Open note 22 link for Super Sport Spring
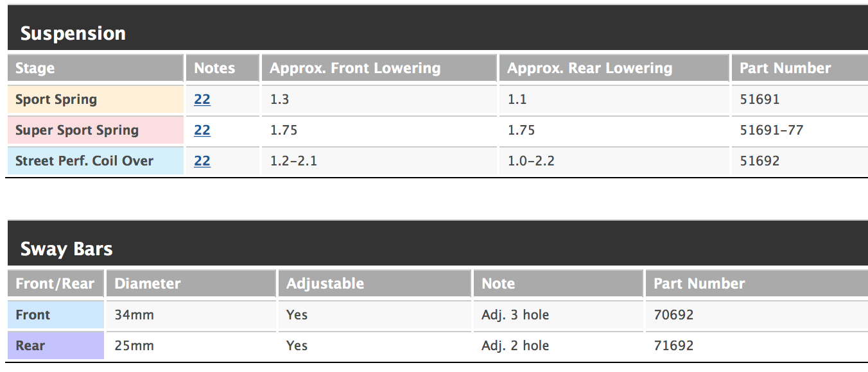 [x=202, y=130]
